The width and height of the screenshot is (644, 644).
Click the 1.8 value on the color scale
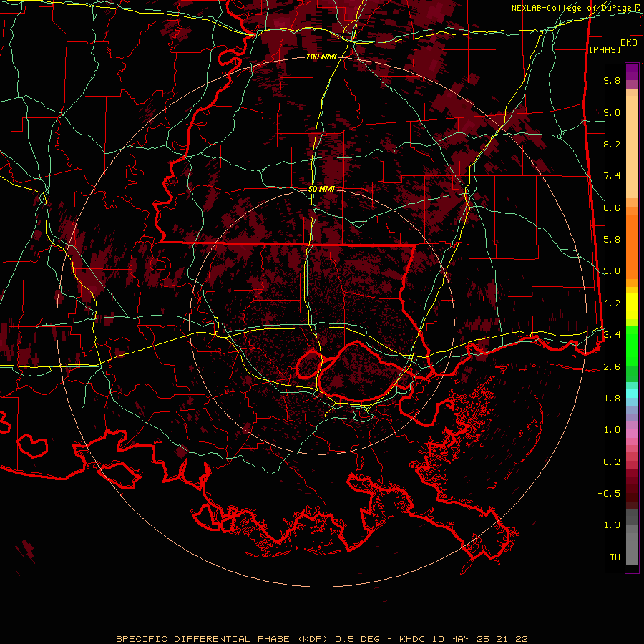coord(612,399)
